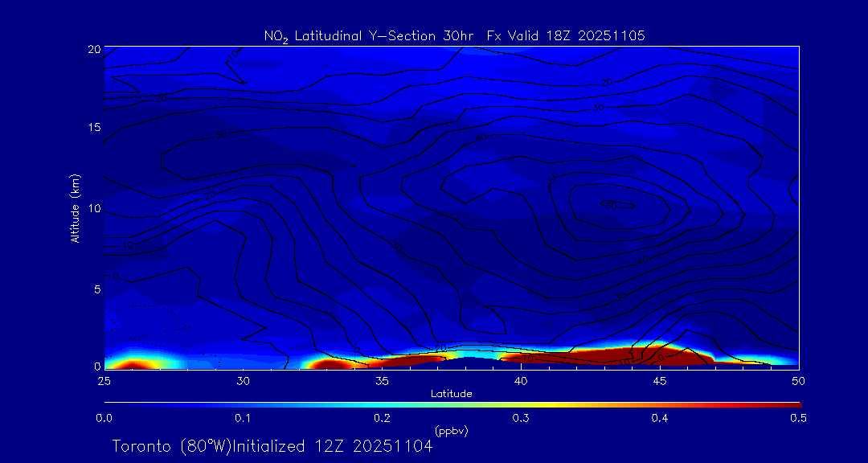Click the contour label 60 at jet core
The width and height of the screenshot is (868, 463).
[611, 206]
